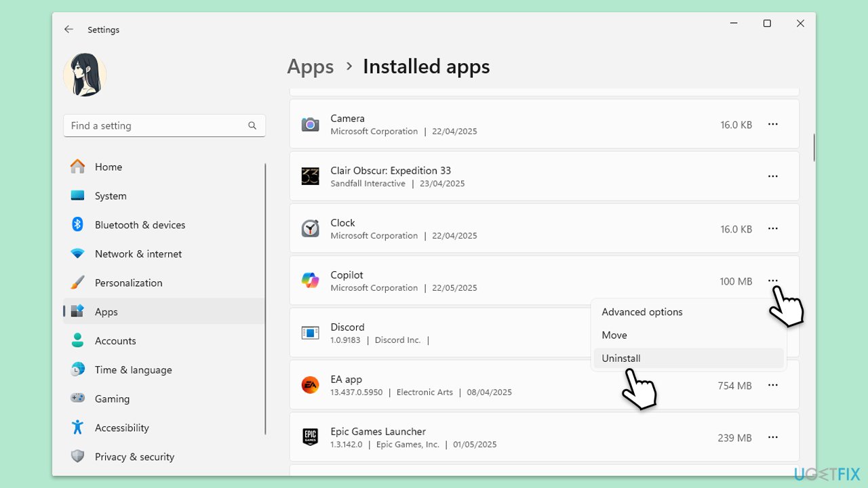Click the Installed apps heading
The width and height of the screenshot is (868, 488).
pos(427,66)
